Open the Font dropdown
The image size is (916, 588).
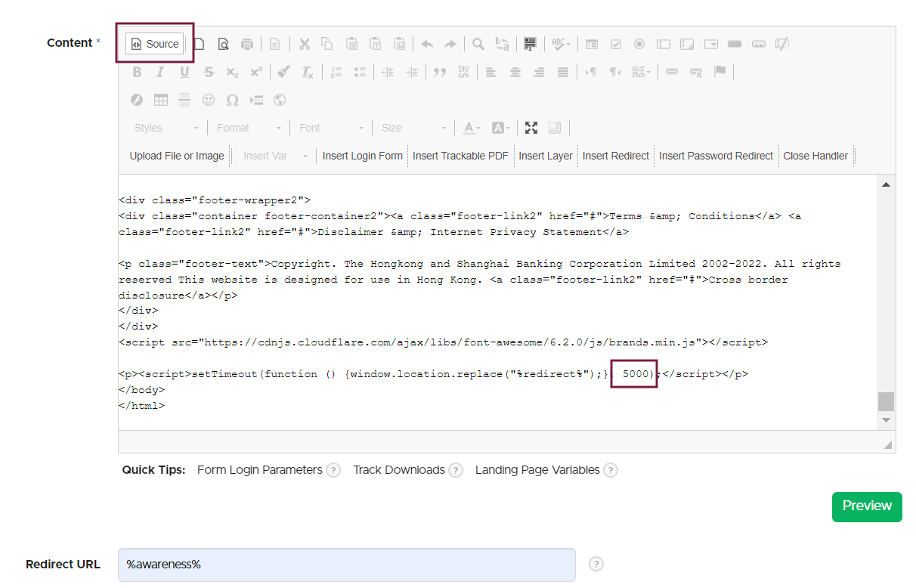[331, 128]
